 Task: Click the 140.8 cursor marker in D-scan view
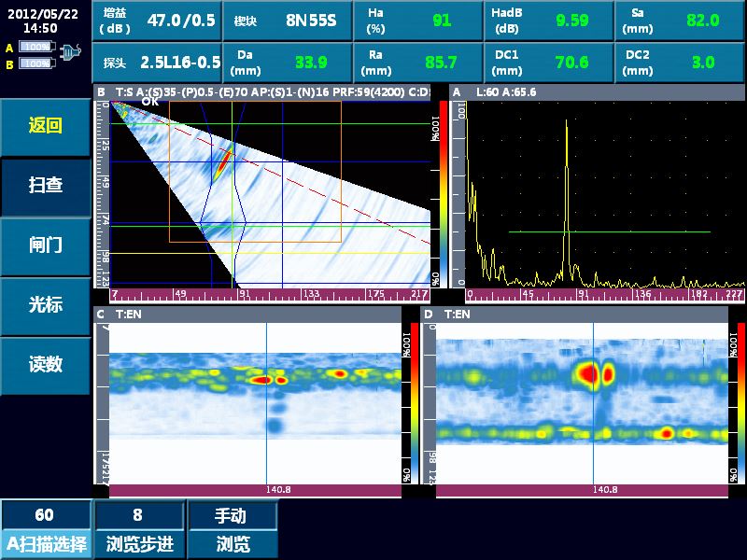point(594,489)
